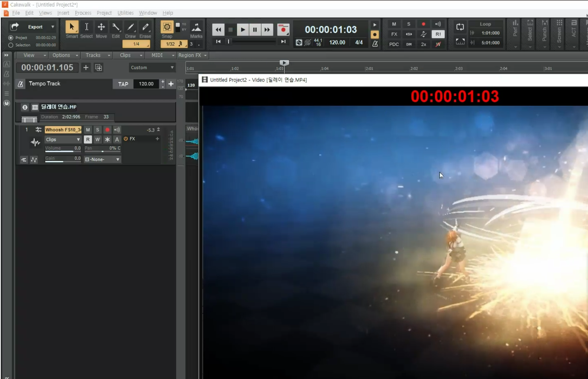The width and height of the screenshot is (588, 379).
Task: Set loop points to selection icon
Action: click(460, 41)
